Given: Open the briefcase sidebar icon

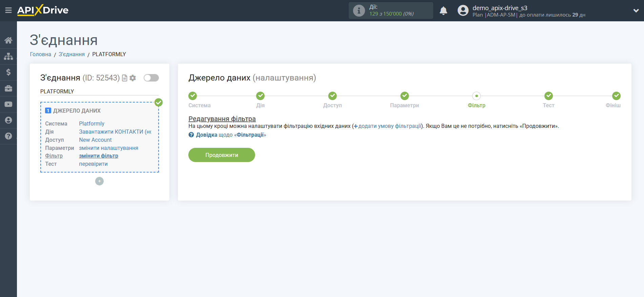Looking at the screenshot, I should 8,88.
